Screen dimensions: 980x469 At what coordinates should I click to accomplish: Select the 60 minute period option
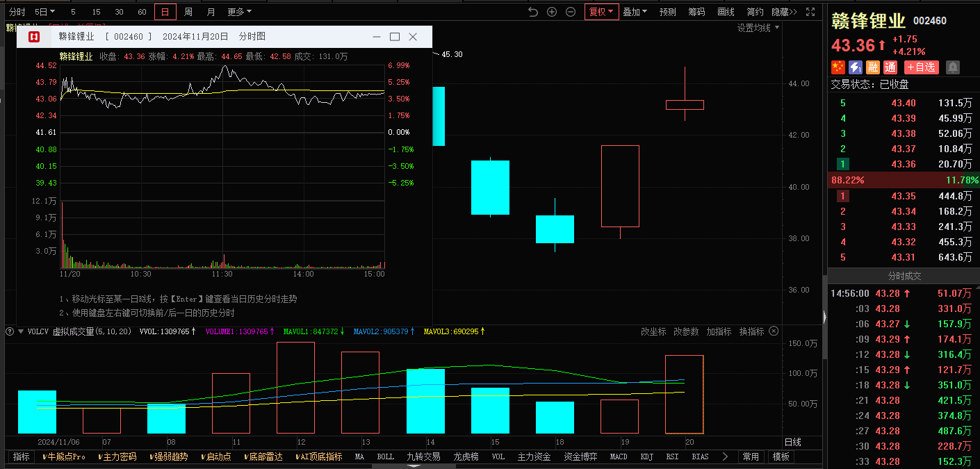click(x=142, y=12)
